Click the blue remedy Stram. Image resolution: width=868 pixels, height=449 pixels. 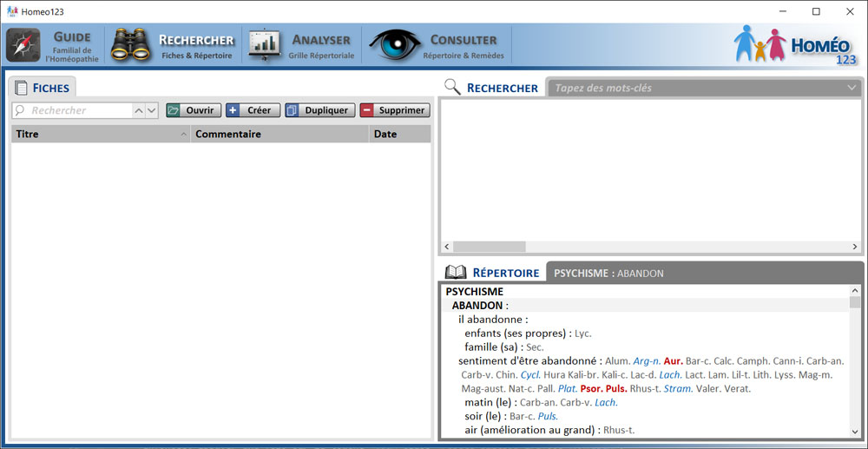click(x=678, y=389)
